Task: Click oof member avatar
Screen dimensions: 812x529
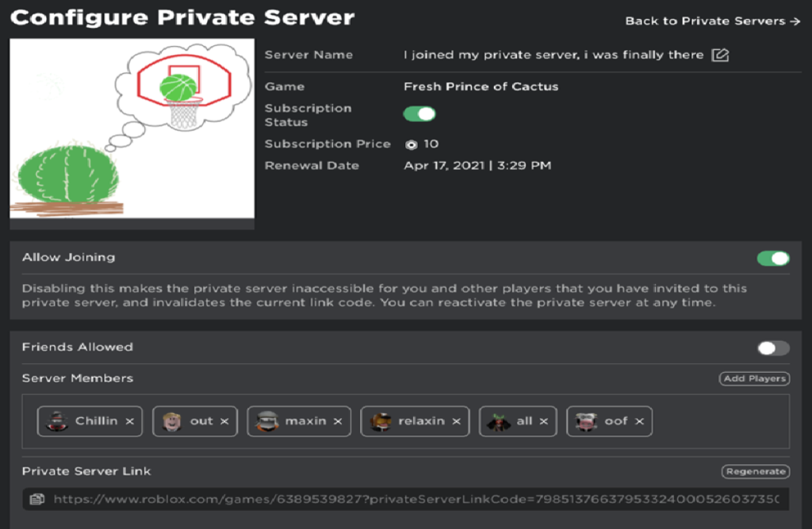Action: (x=586, y=421)
